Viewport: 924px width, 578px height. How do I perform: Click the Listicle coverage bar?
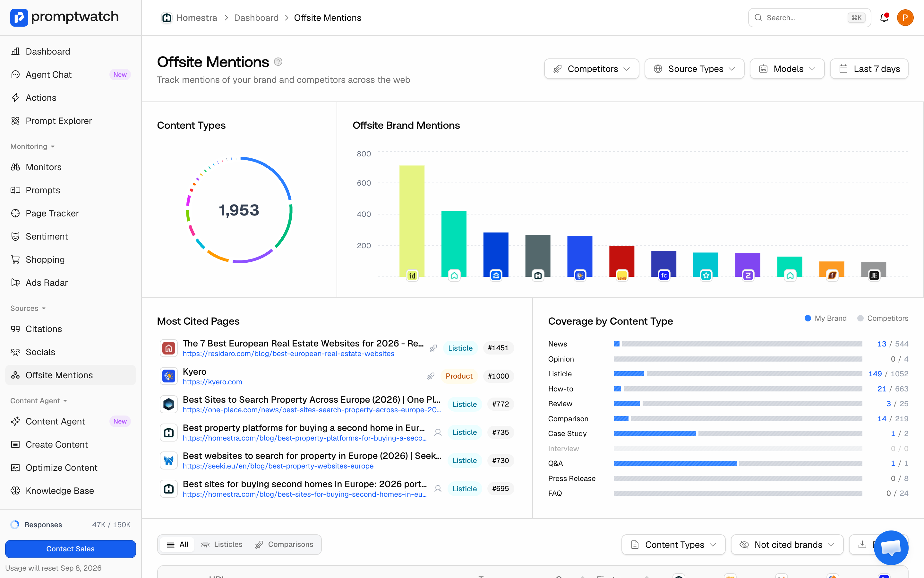[x=738, y=374]
